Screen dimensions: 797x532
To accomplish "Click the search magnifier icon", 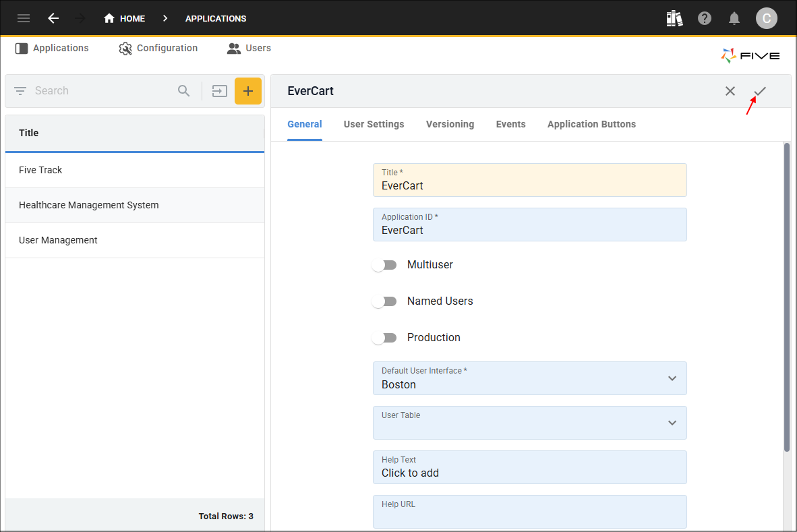I will coord(184,91).
